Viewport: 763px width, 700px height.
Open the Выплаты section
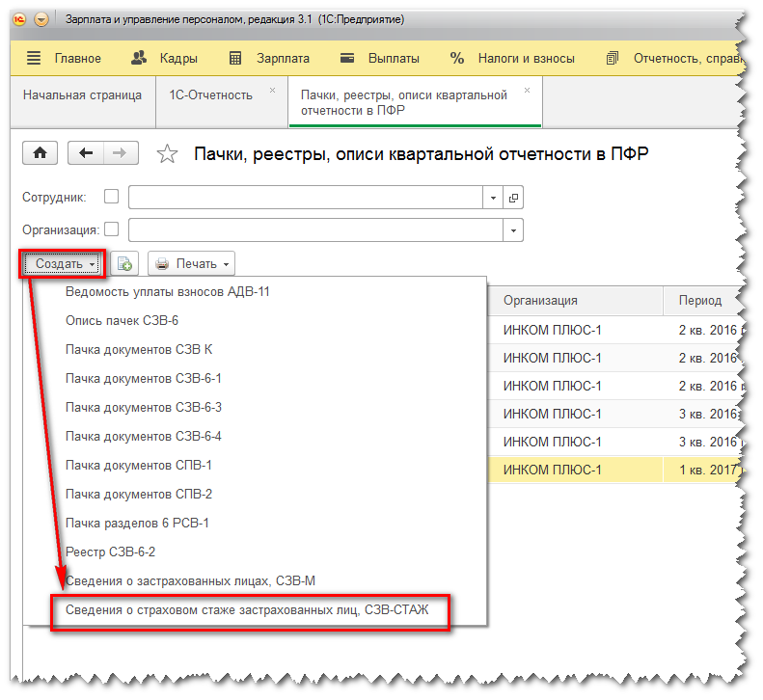(x=394, y=59)
